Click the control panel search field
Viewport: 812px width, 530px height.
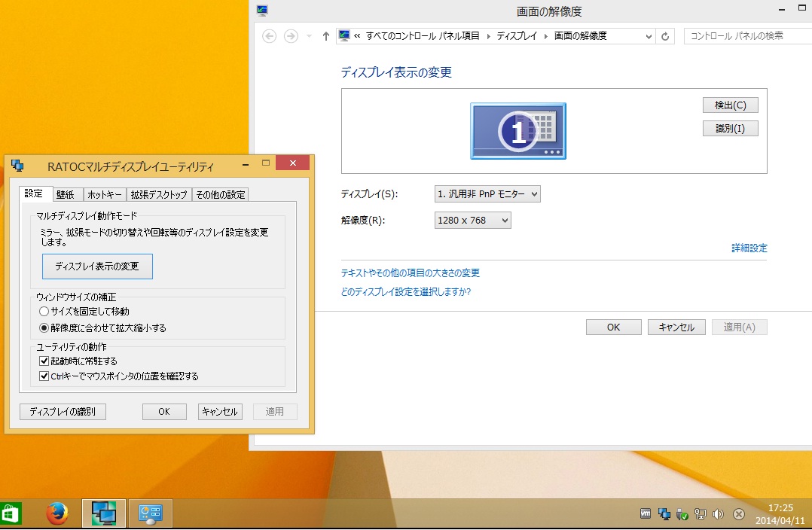coord(746,36)
